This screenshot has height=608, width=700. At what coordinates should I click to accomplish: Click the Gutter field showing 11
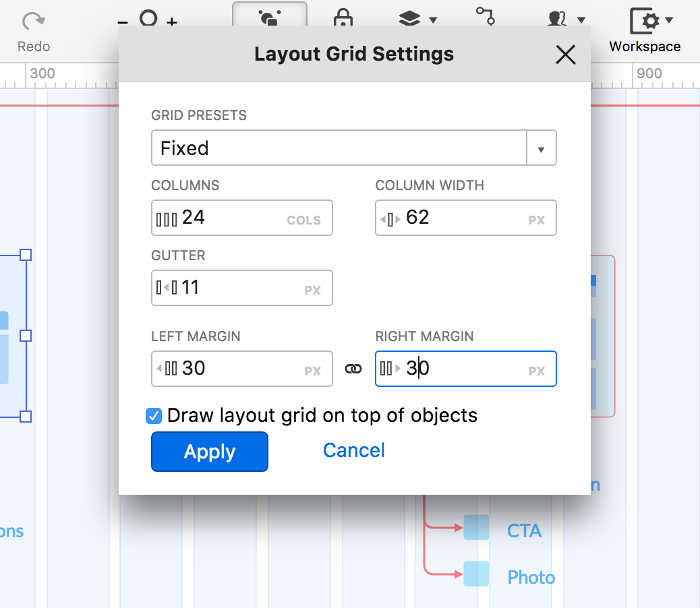[x=242, y=288]
